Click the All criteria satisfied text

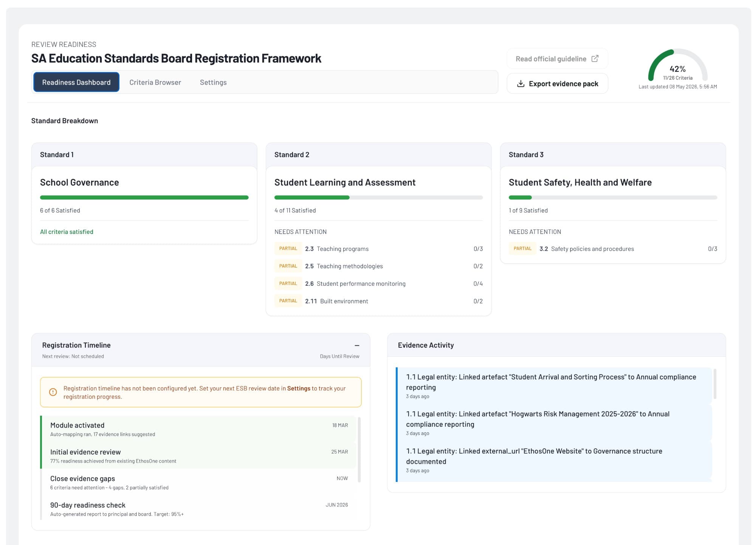tap(67, 232)
